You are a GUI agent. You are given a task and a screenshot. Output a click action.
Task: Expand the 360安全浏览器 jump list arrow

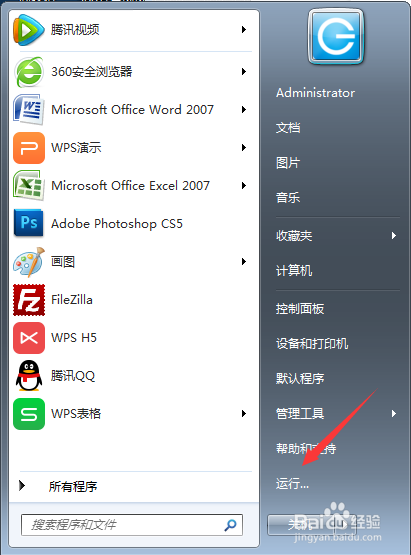(244, 72)
